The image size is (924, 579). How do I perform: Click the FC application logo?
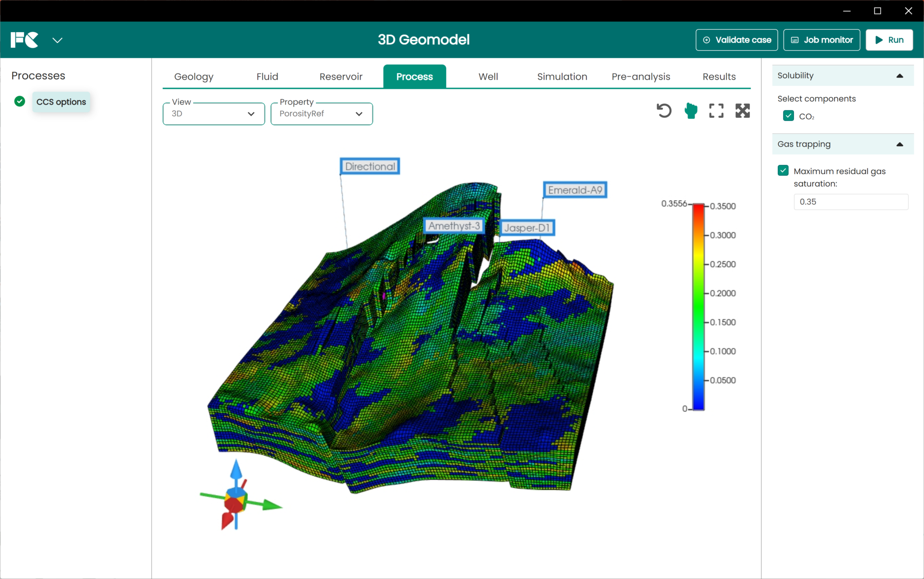click(24, 40)
